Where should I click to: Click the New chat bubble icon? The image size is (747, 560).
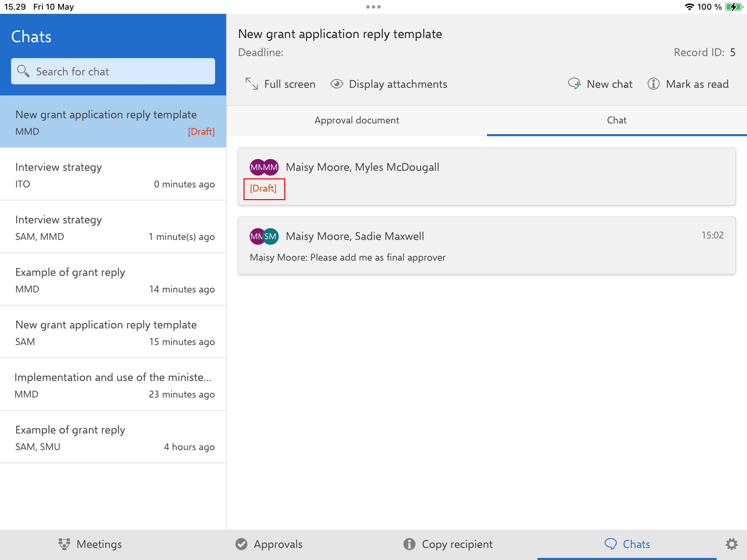click(x=574, y=84)
